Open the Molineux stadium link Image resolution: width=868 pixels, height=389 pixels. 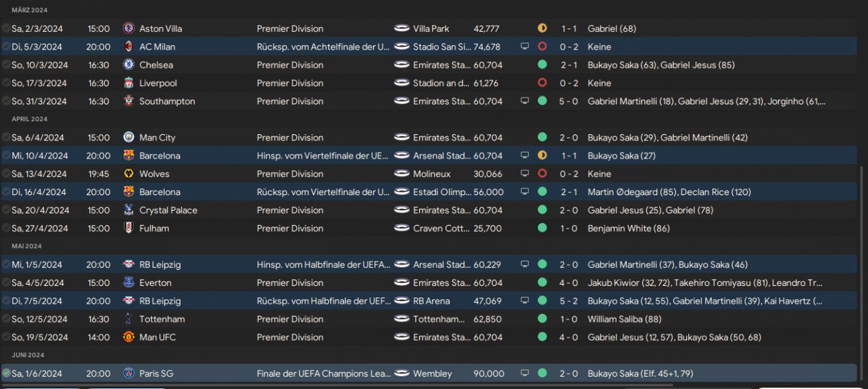click(432, 174)
